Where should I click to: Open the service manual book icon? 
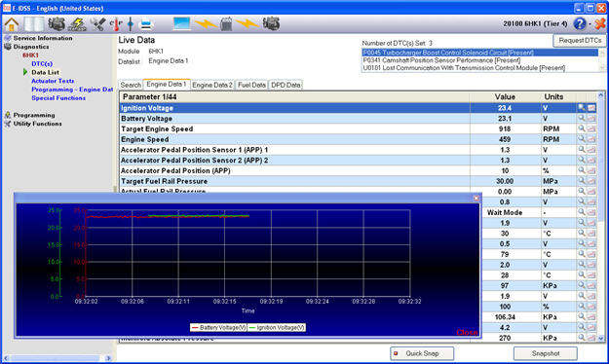coord(34,24)
